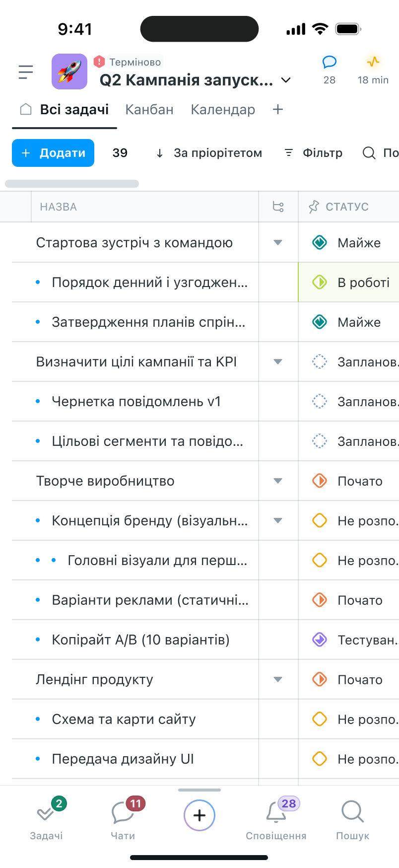Toggle status of Порядок денний task
The width and height of the screenshot is (399, 868).
pyautogui.click(x=320, y=283)
